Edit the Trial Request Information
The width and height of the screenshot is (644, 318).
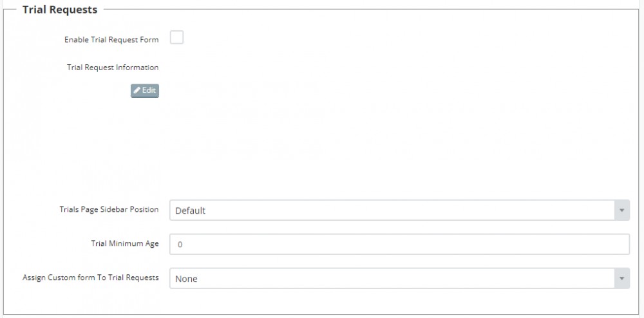tap(145, 91)
